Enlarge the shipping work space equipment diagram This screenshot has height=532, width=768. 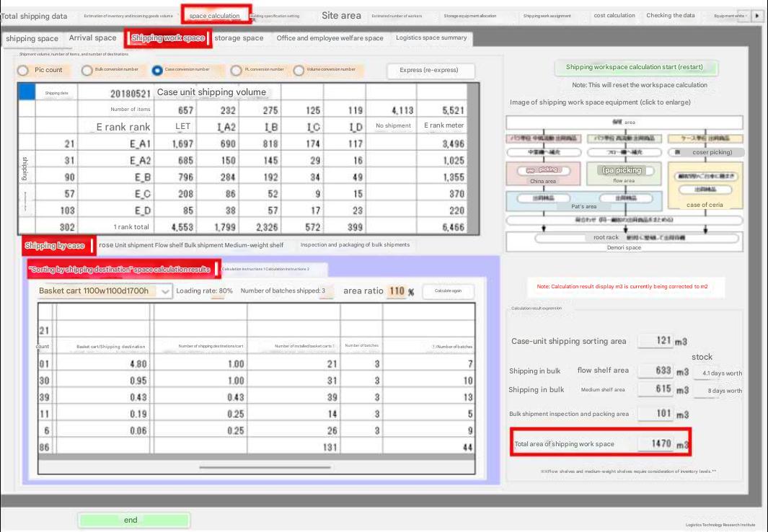point(624,184)
